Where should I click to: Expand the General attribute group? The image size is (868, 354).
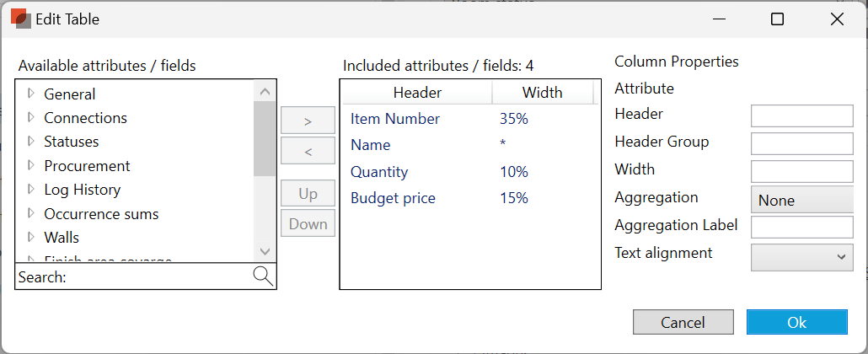(x=31, y=94)
